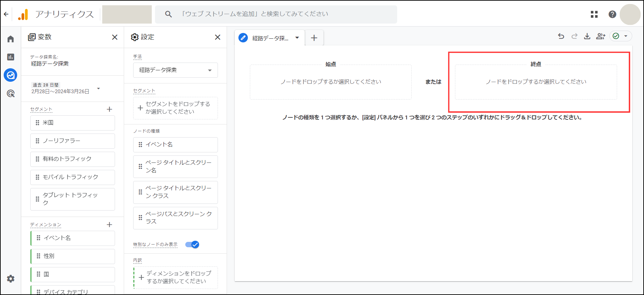This screenshot has height=295, width=644.
Task: Open the 手法 technique dropdown
Action: point(176,70)
